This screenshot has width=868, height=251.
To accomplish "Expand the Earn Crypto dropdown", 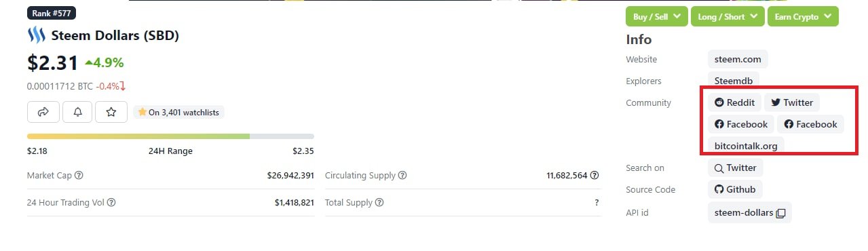I will pyautogui.click(x=803, y=16).
